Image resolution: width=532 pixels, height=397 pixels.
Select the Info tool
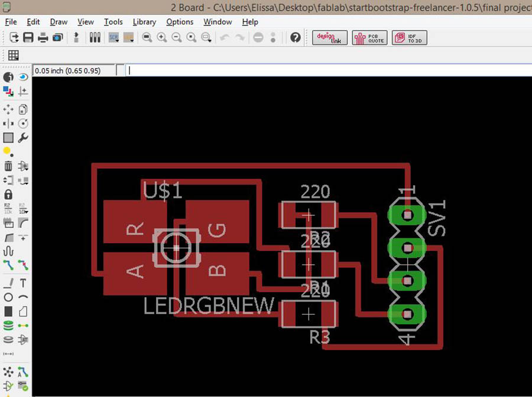point(8,78)
